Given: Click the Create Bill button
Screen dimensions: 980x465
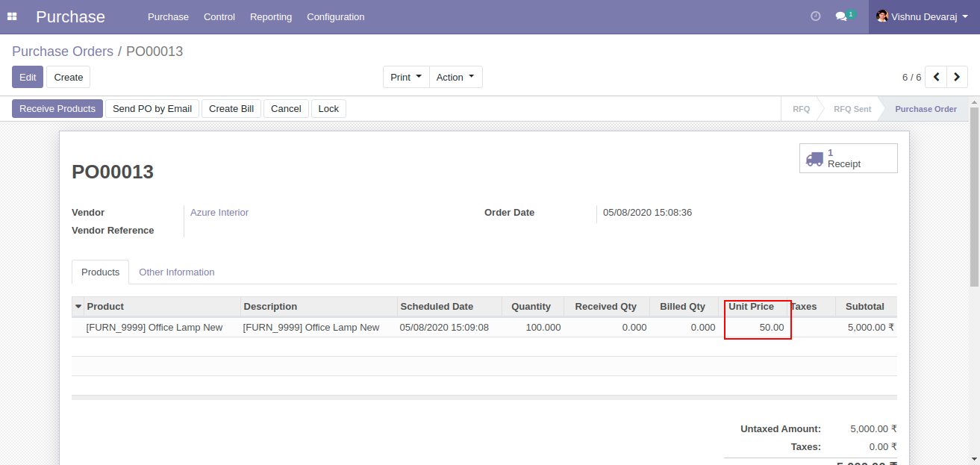Looking at the screenshot, I should tap(231, 107).
